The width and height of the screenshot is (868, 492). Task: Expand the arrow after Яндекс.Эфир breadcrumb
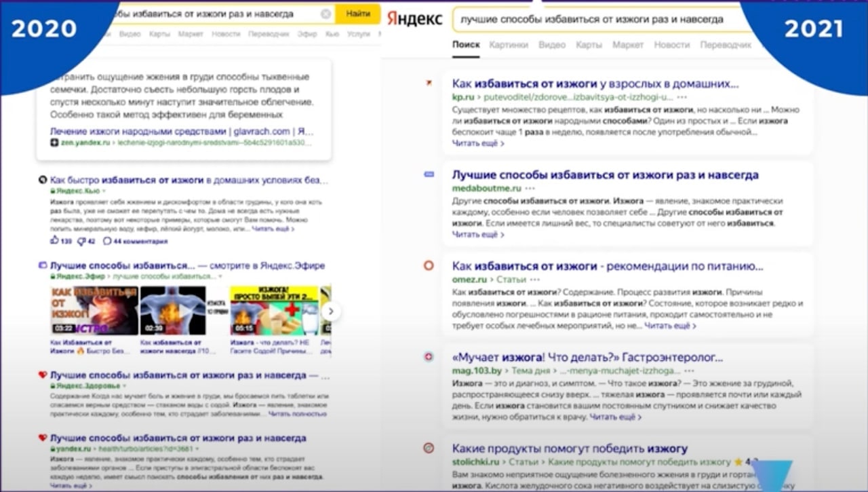pyautogui.click(x=220, y=277)
